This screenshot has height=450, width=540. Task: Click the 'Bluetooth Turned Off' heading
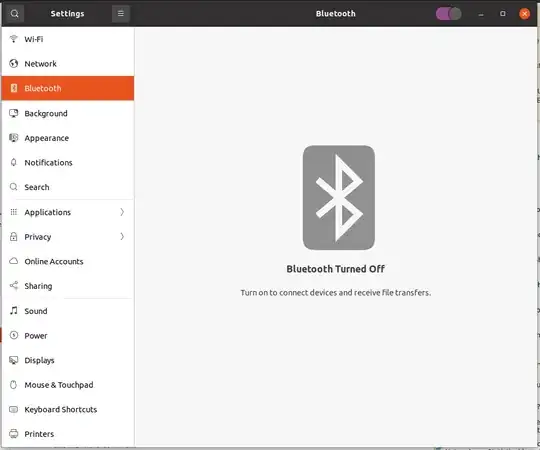tap(335, 269)
